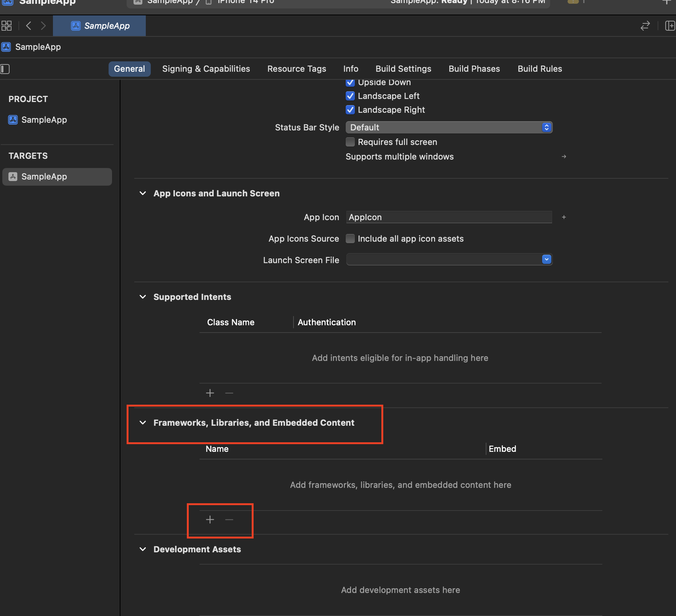Viewport: 676px width, 616px height.
Task: Open the Build Rules tab
Action: click(x=540, y=69)
